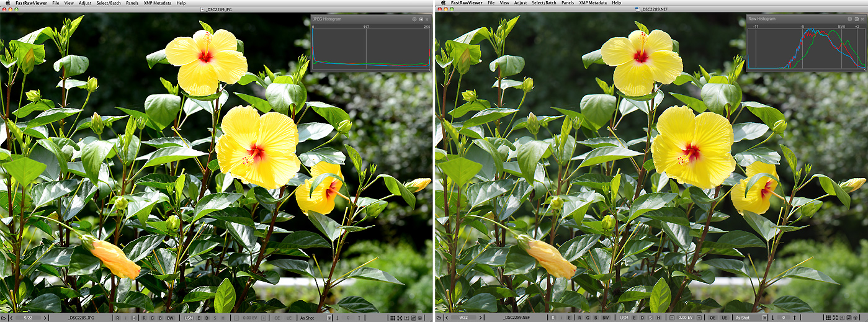Go to next image in right window

(482, 318)
